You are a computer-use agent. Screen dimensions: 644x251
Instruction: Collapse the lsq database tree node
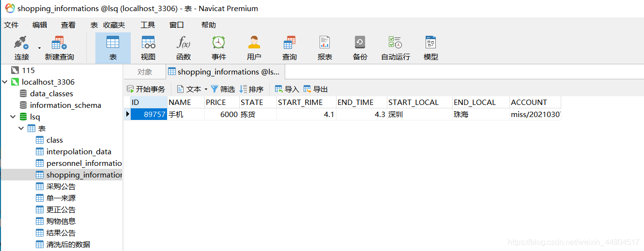tap(13, 117)
